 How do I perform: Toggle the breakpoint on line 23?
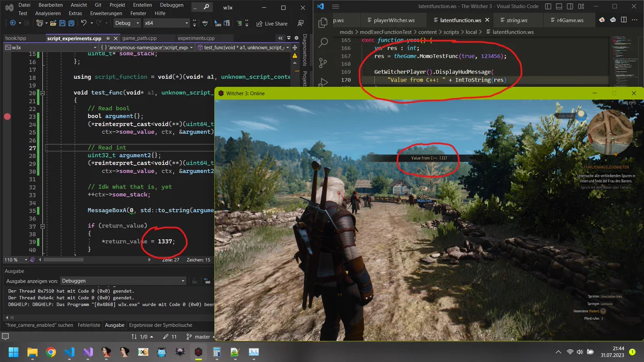coord(8,116)
